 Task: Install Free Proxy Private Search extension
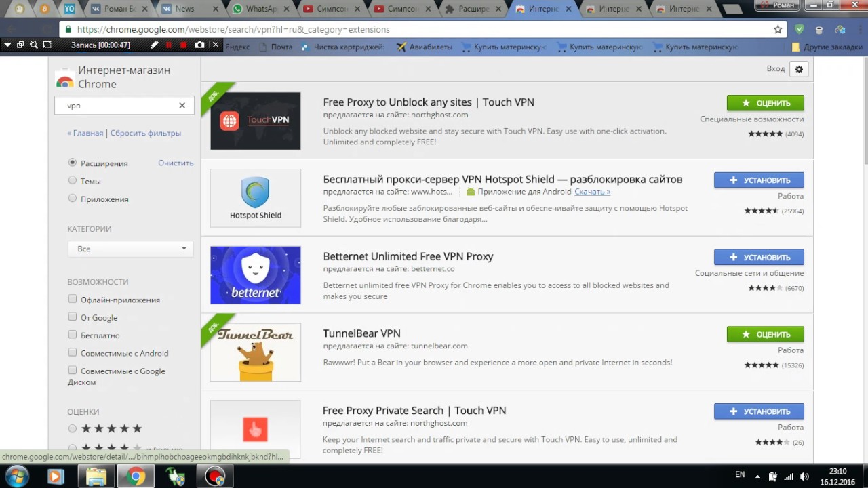click(759, 411)
